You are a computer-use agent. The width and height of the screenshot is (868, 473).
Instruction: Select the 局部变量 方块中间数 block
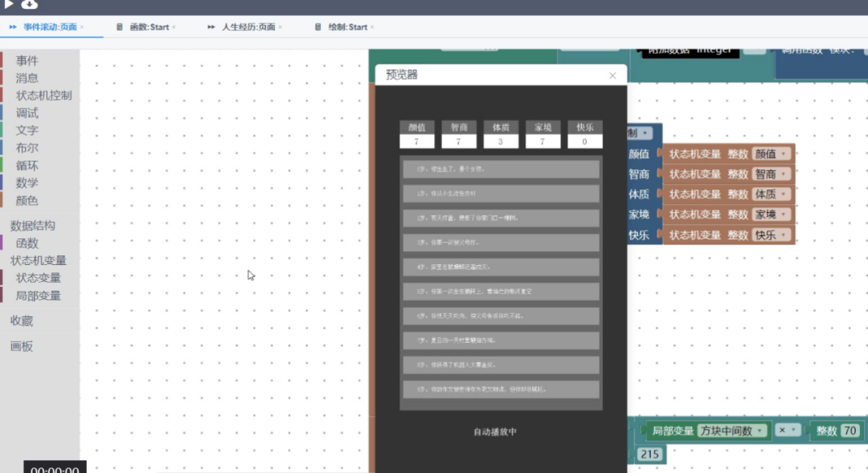[707, 431]
